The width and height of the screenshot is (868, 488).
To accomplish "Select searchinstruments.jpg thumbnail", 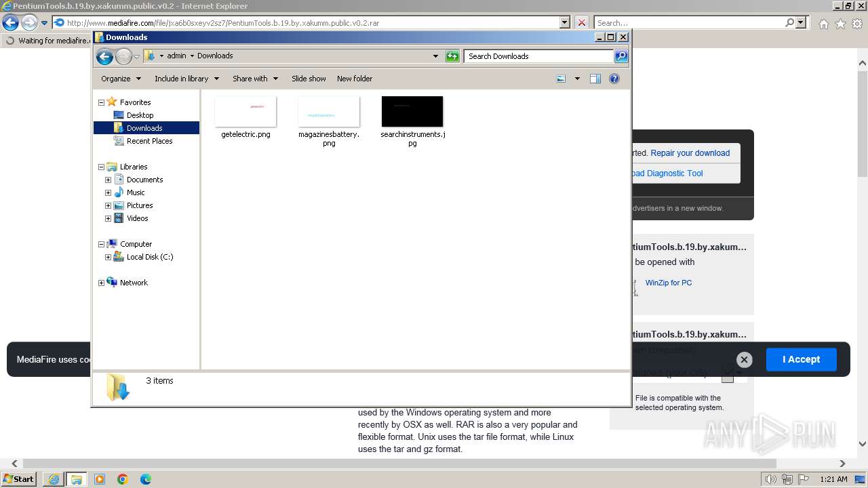I will click(412, 111).
